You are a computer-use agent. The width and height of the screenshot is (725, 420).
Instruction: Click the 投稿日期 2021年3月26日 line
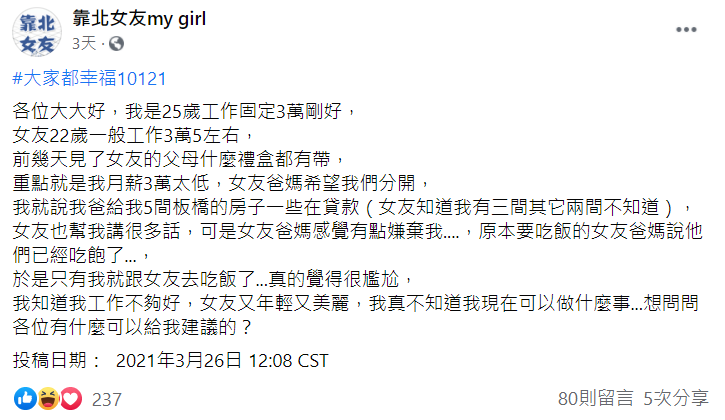point(171,360)
